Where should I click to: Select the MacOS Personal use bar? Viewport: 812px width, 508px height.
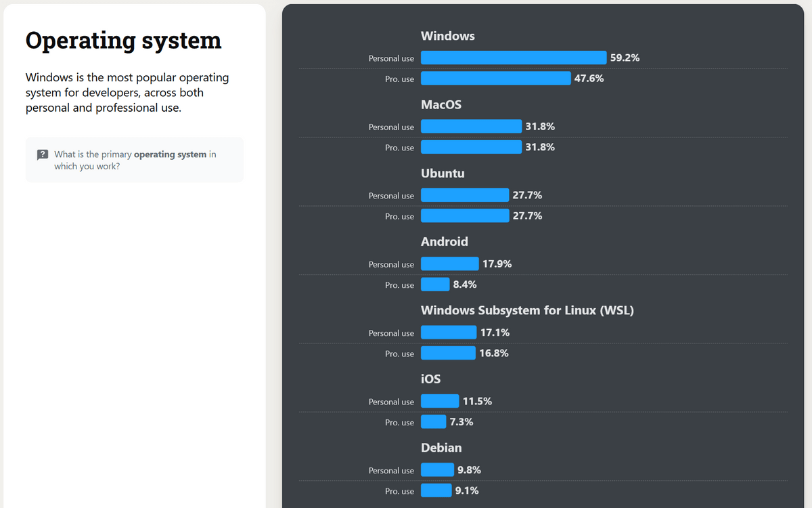[x=471, y=127]
